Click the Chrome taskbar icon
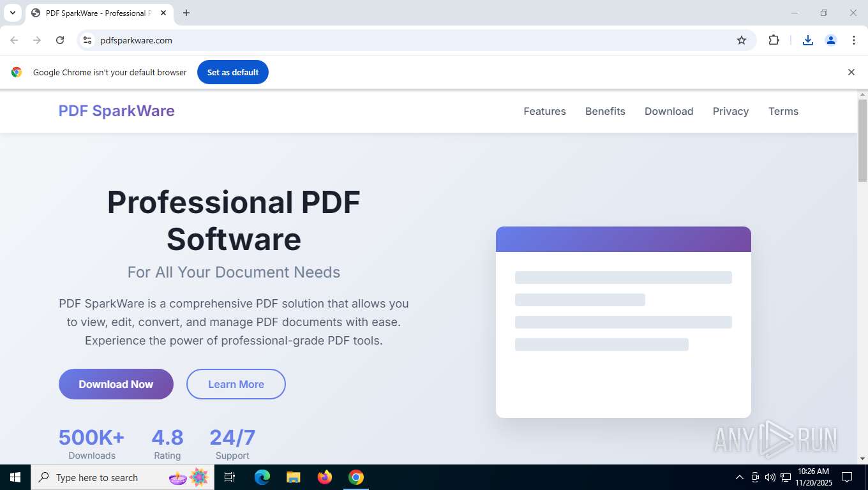Screen dimensions: 868x490 click(x=356, y=477)
